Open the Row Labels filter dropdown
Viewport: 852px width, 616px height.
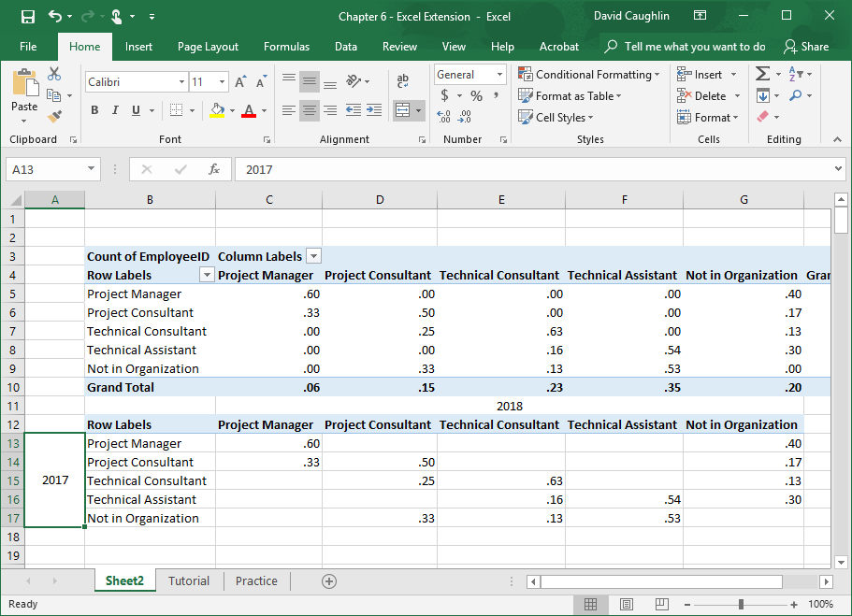(x=207, y=275)
